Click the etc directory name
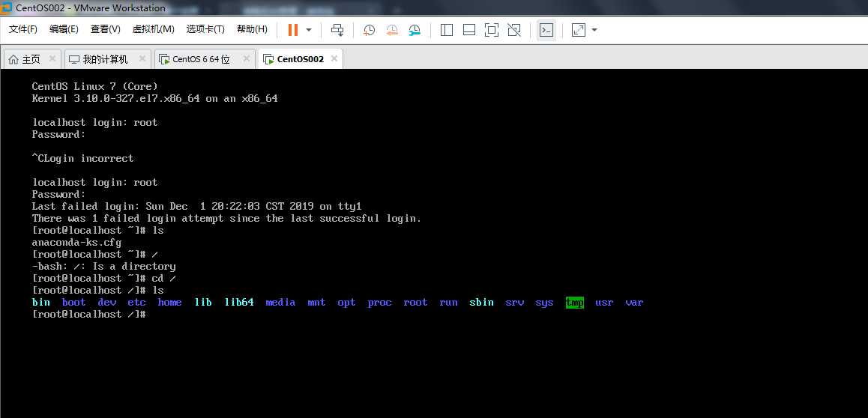Image resolution: width=868 pixels, height=418 pixels. click(136, 303)
